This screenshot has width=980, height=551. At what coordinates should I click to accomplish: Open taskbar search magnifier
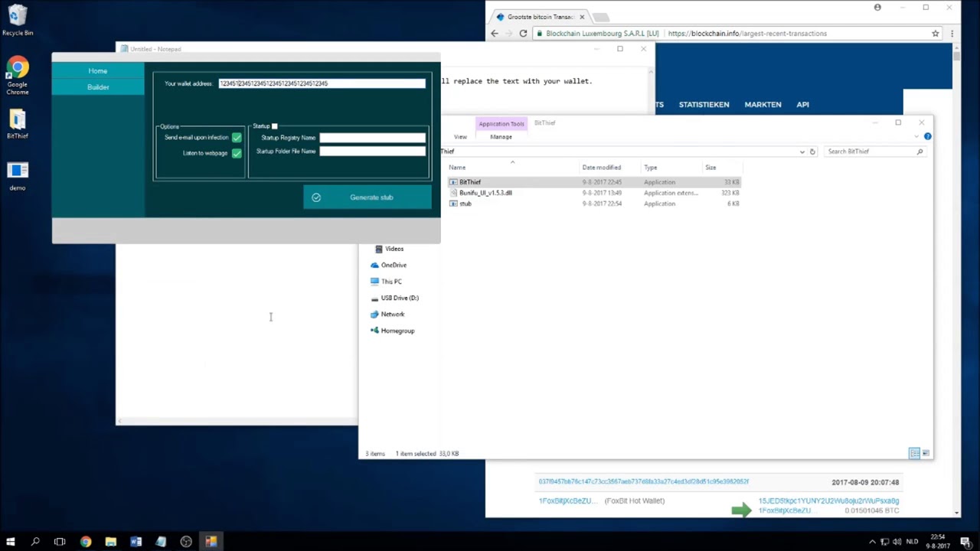click(35, 542)
